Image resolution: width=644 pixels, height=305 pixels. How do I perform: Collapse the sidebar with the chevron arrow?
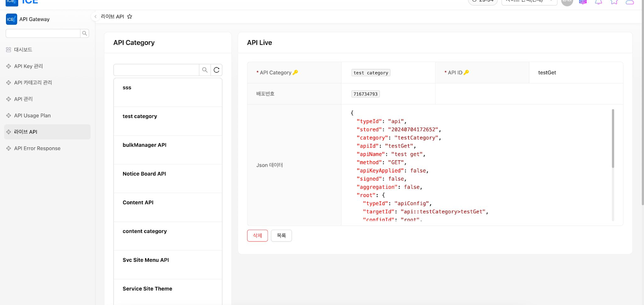coord(95,17)
